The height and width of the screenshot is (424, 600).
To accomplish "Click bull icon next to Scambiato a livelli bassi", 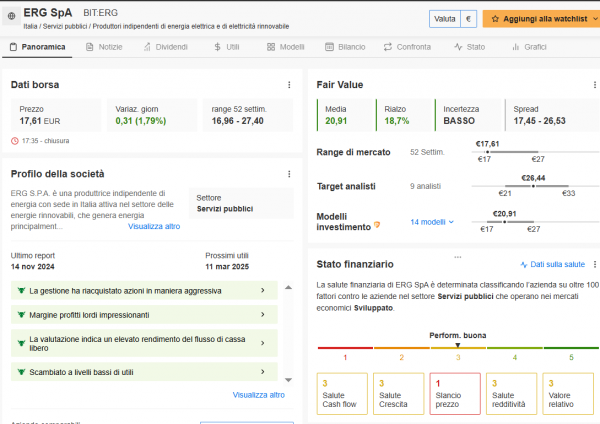I will pyautogui.click(x=21, y=372).
